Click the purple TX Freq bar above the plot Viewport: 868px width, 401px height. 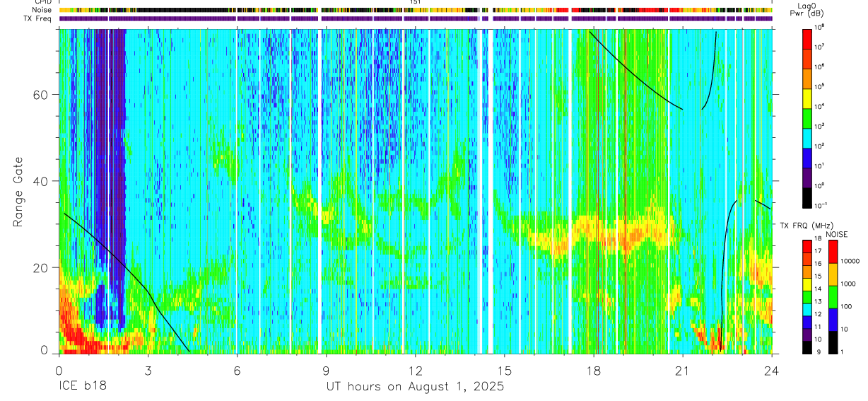416,18
